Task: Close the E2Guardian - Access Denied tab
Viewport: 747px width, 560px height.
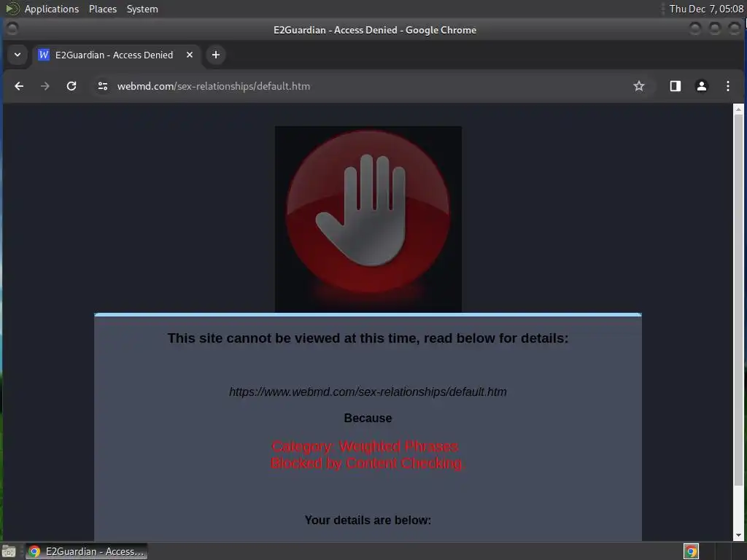Action: [190, 55]
